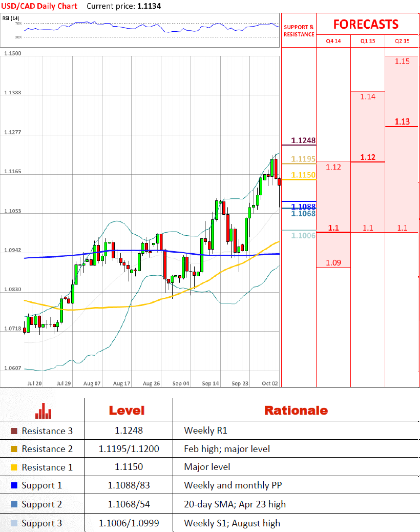Viewport: 420px width, 532px height.
Task: Click the table level cell 1.1150
Action: pyautogui.click(x=129, y=467)
